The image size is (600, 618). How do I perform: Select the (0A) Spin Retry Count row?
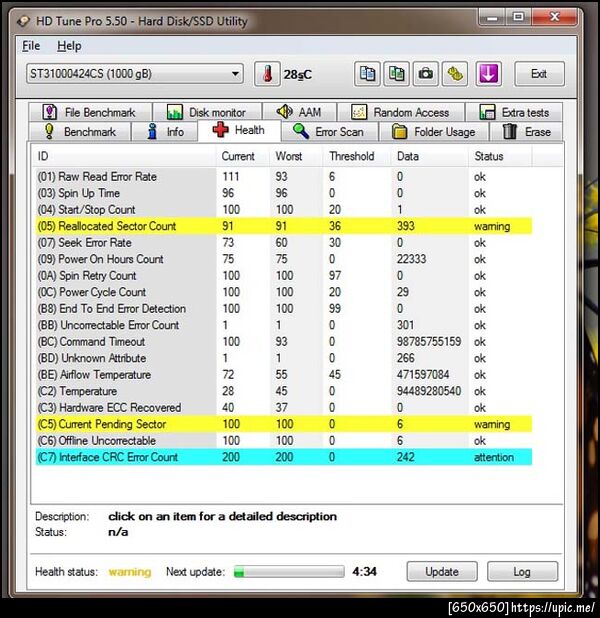coord(283,275)
